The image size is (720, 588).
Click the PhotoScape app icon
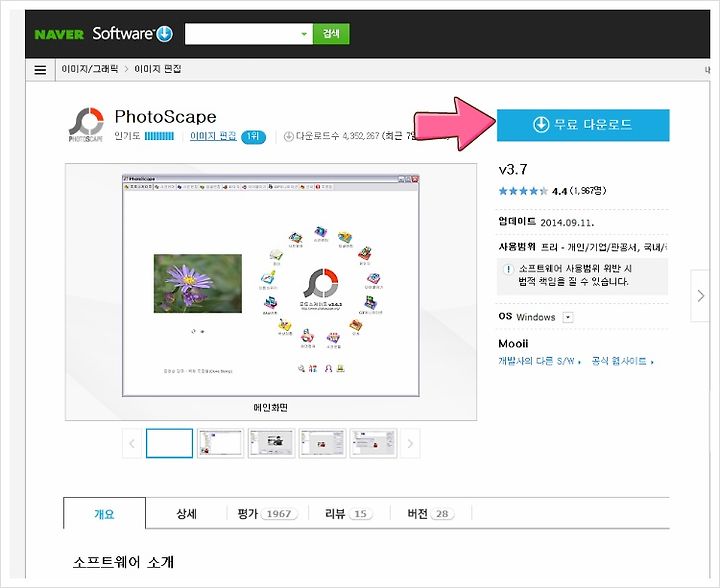click(86, 124)
